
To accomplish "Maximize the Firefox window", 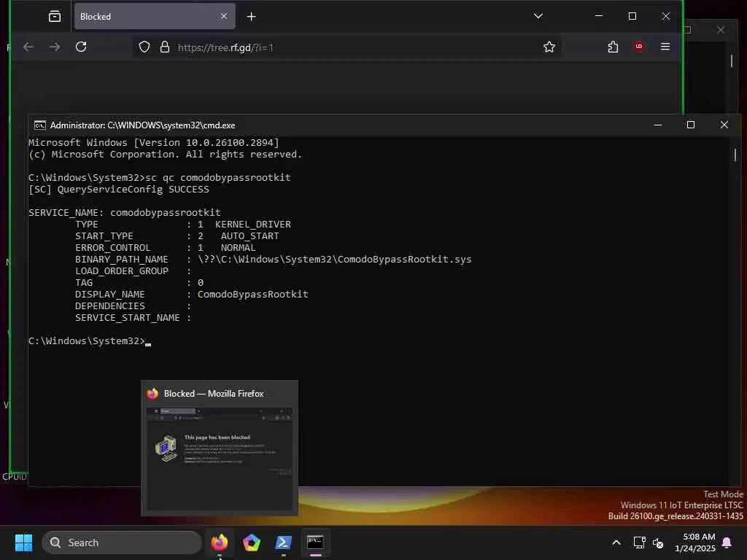I will coord(632,16).
